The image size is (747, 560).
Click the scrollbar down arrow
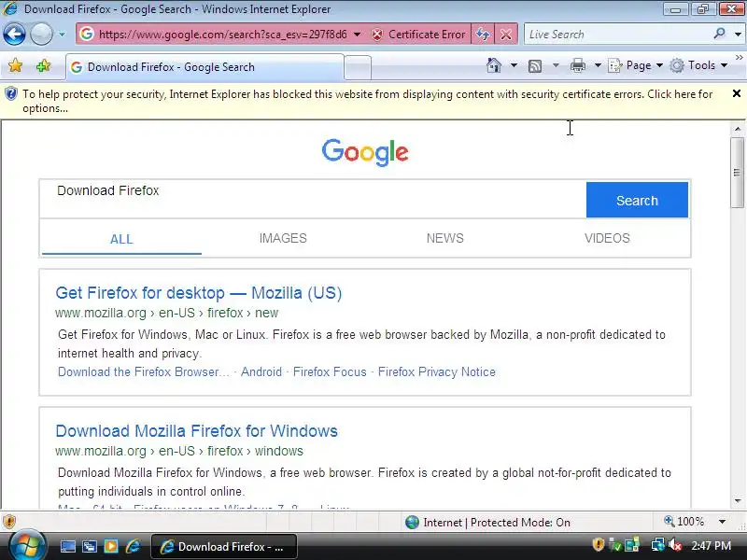738,501
